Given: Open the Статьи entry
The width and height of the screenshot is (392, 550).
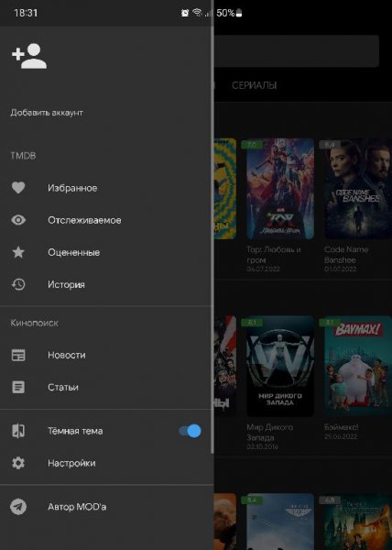Looking at the screenshot, I should pyautogui.click(x=105, y=387).
